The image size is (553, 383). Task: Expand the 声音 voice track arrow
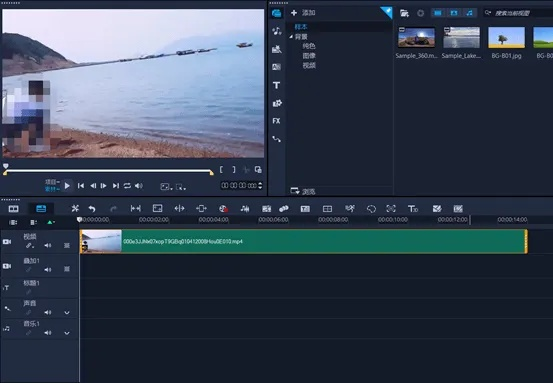67,312
